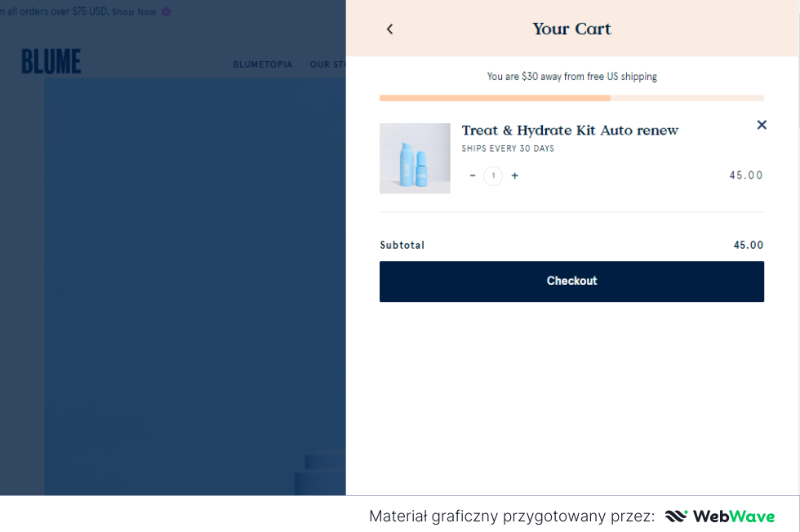Screen dimensions: 800x532
Task: Follow the Shop Now link
Action: [134, 12]
